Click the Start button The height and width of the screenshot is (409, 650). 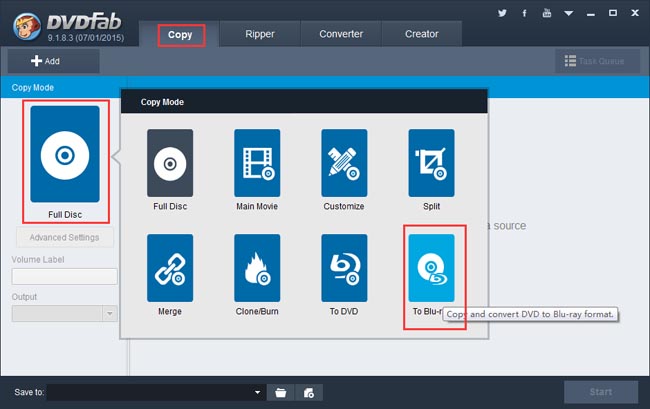(x=601, y=392)
